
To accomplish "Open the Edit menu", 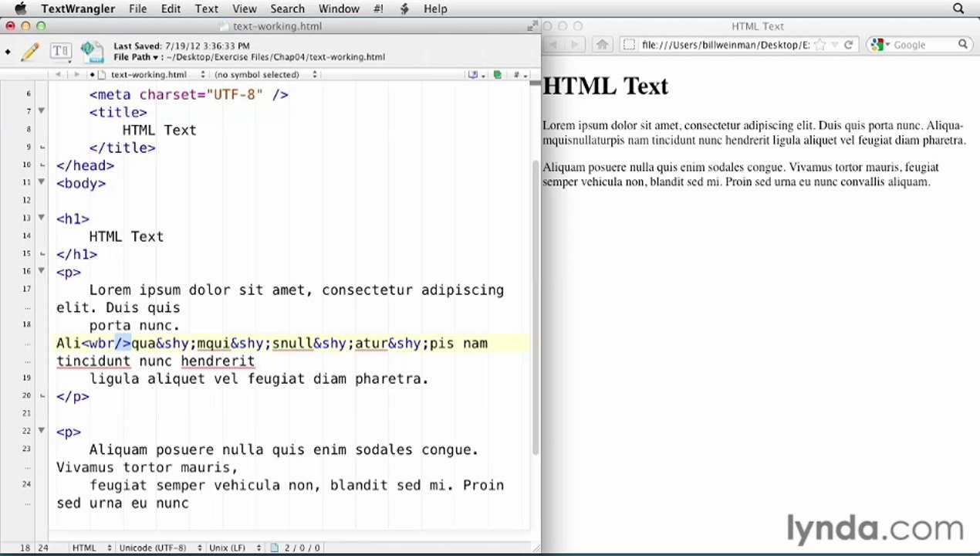I will click(x=171, y=8).
